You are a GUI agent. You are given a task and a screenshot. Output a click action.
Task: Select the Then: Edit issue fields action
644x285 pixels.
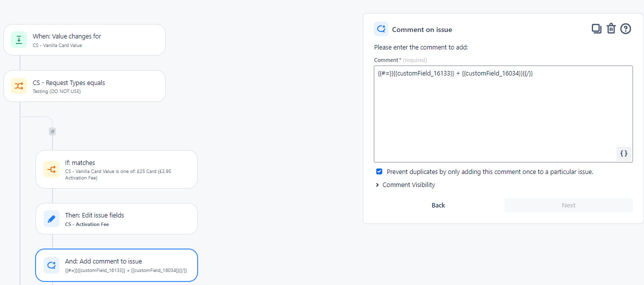tap(117, 219)
